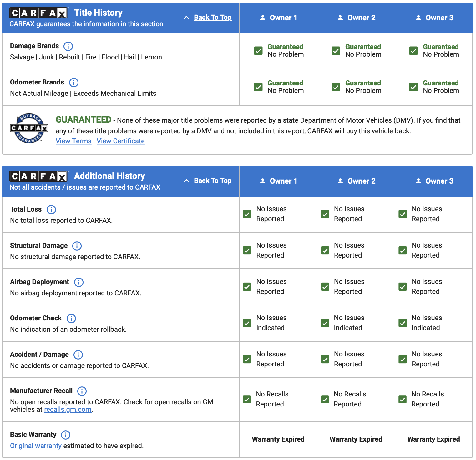
Task: Click No Recalls Reported text for Owner 1
Action: (272, 399)
